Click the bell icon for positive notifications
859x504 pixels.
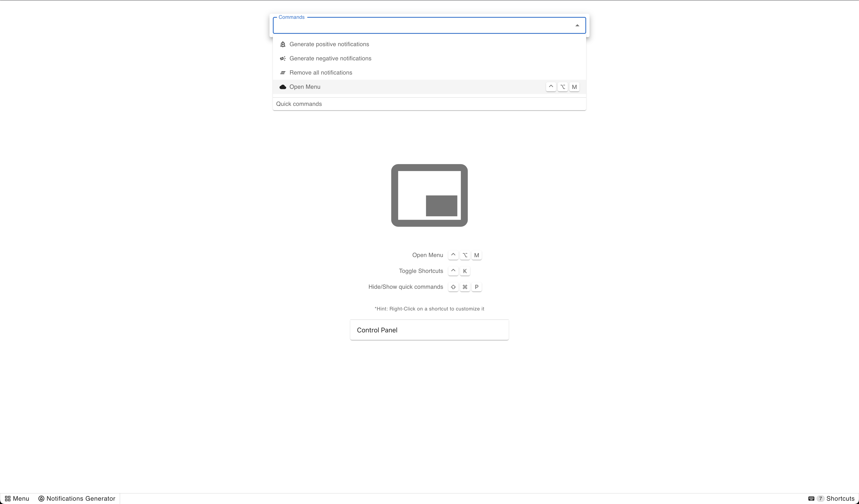coord(283,44)
